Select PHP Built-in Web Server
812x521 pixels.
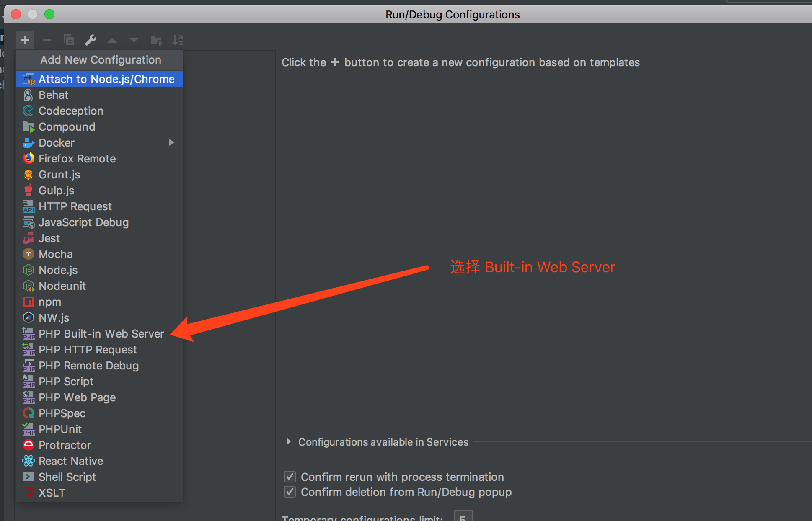pyautogui.click(x=101, y=334)
